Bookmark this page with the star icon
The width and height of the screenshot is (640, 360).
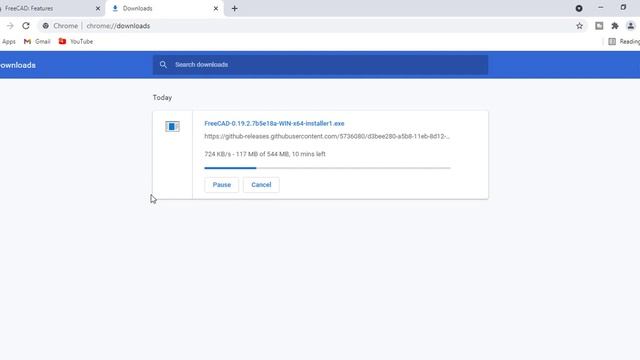(x=579, y=26)
